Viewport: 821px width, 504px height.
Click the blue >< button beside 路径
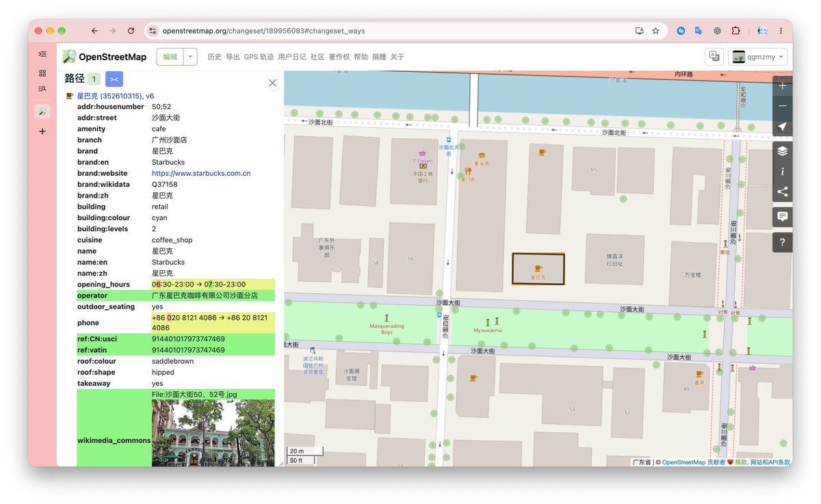(x=114, y=79)
